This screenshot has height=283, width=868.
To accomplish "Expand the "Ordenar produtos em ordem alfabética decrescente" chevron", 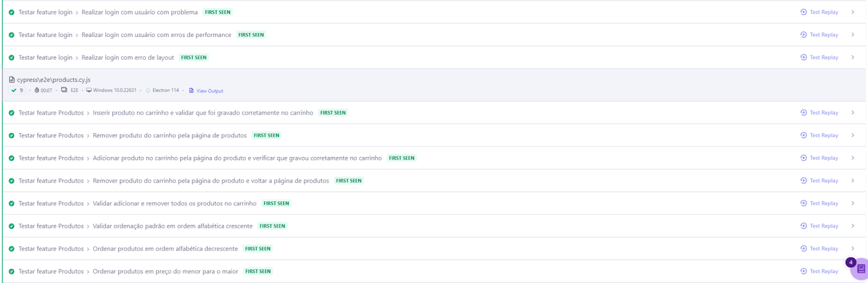I will pyautogui.click(x=853, y=248).
